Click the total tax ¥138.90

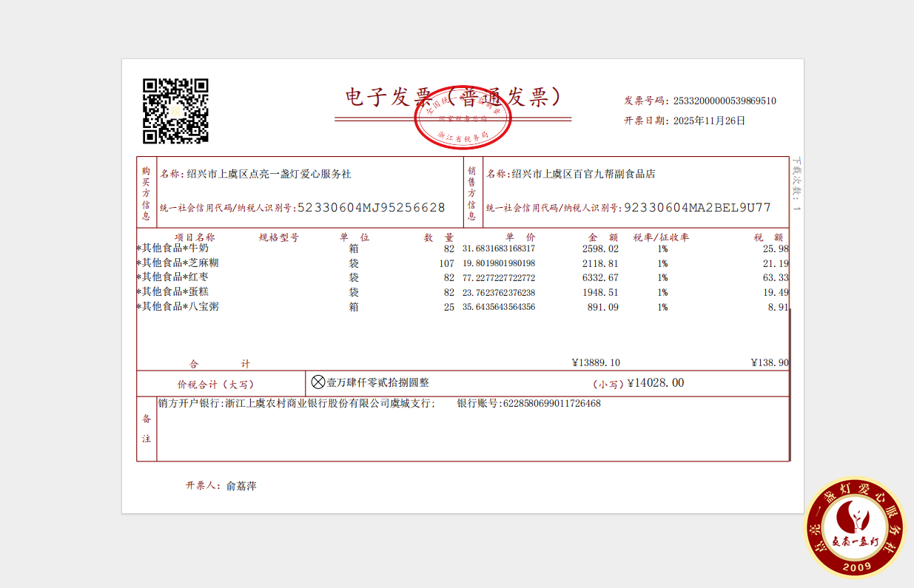tap(769, 363)
